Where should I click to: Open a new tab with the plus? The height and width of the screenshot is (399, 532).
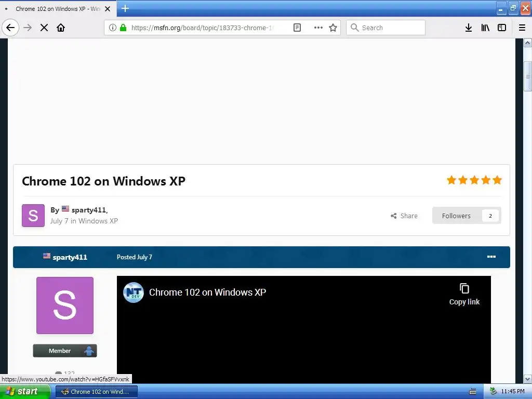[x=125, y=8]
